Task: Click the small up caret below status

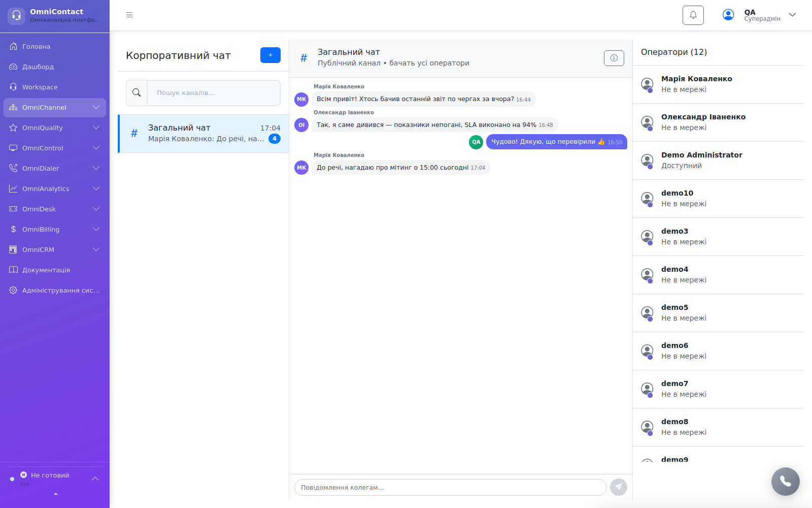Action: [x=56, y=494]
